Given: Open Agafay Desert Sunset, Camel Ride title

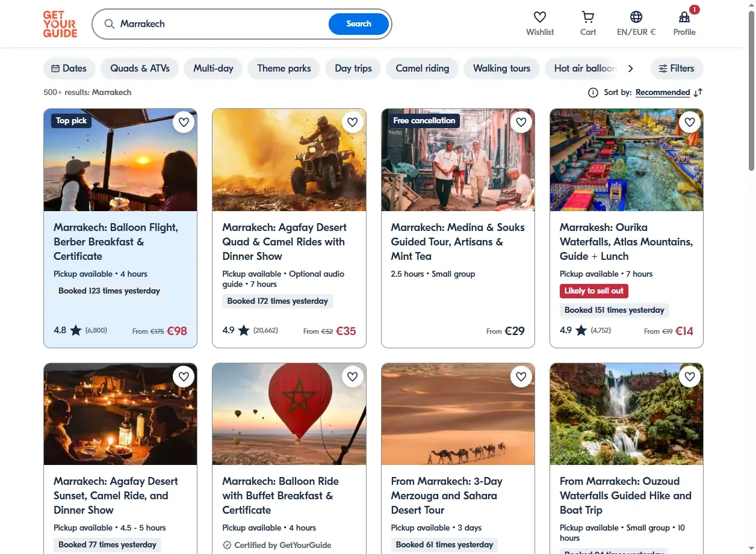Looking at the screenshot, I should [x=116, y=496].
